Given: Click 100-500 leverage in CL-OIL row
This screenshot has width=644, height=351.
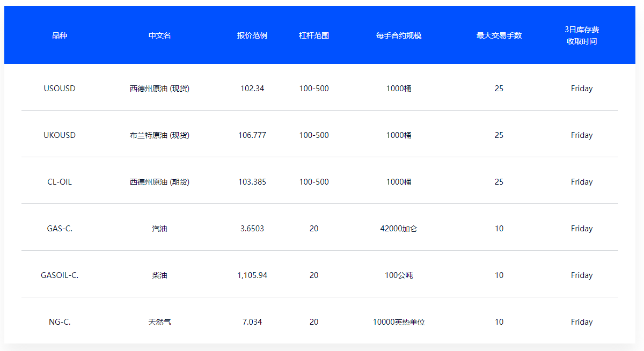Looking at the screenshot, I should tap(314, 182).
